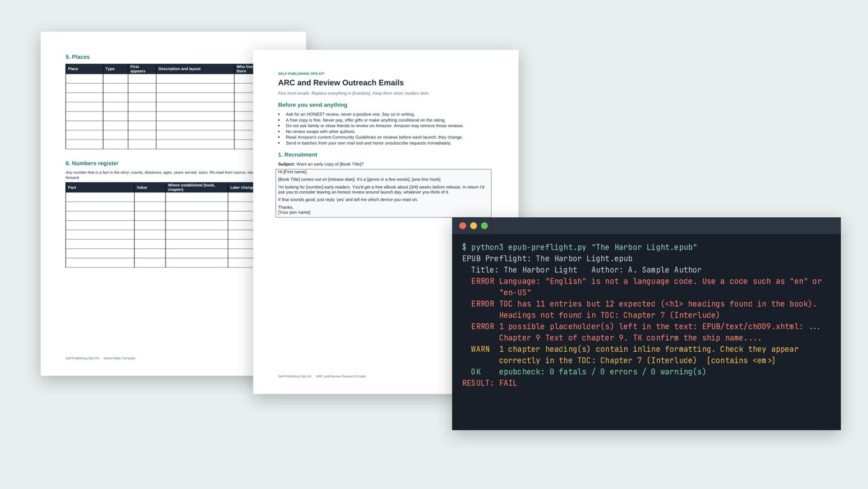
Task: Click the python3 epub-preflight.py command line
Action: pyautogui.click(x=580, y=247)
